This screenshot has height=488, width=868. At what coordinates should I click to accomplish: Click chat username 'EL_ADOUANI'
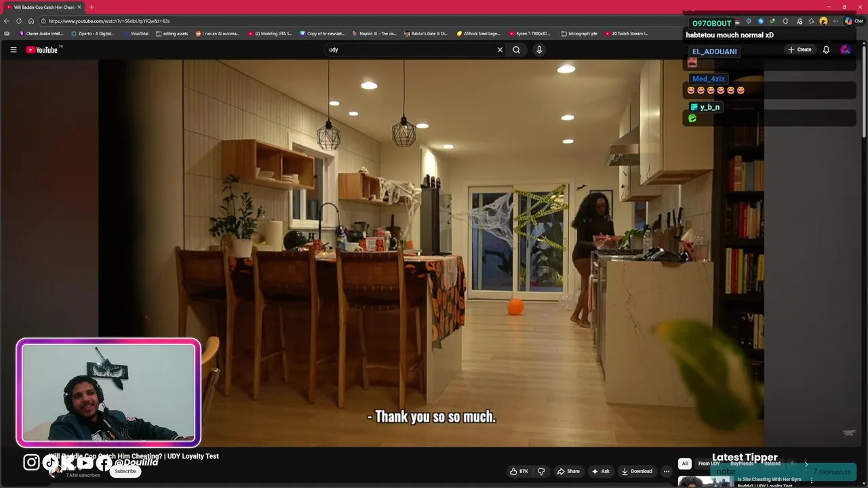click(714, 52)
